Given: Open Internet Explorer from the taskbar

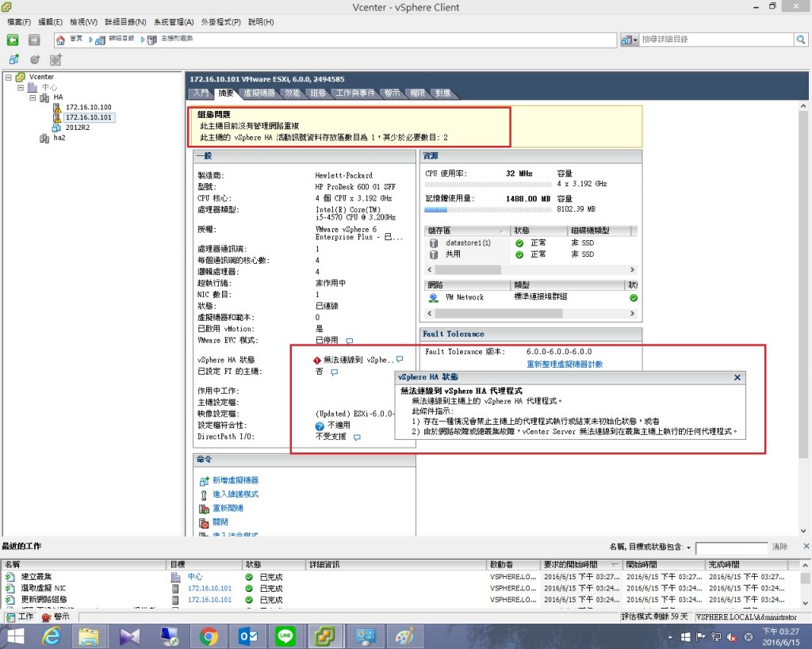Looking at the screenshot, I should (x=52, y=636).
